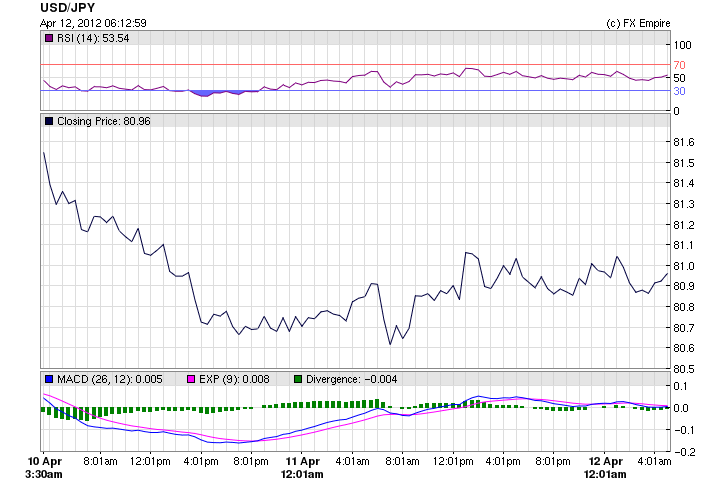Click the first 4:01am time label

(352, 462)
